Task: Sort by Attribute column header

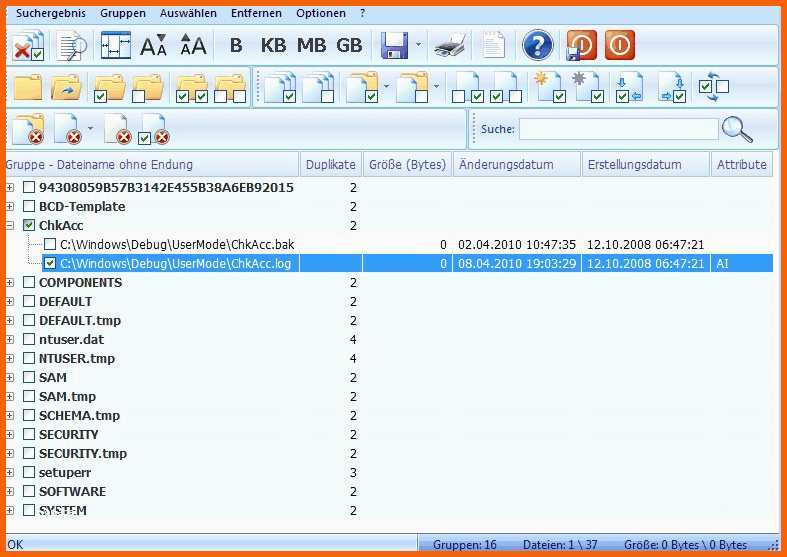Action: [x=742, y=165]
